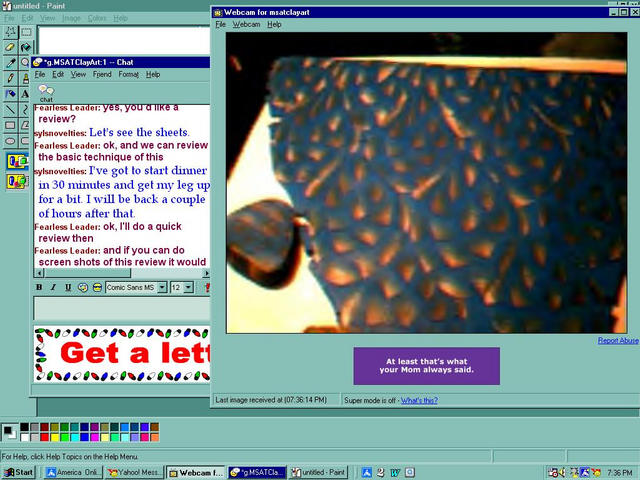Select the Free-Form Select tool in Paint

11,32
